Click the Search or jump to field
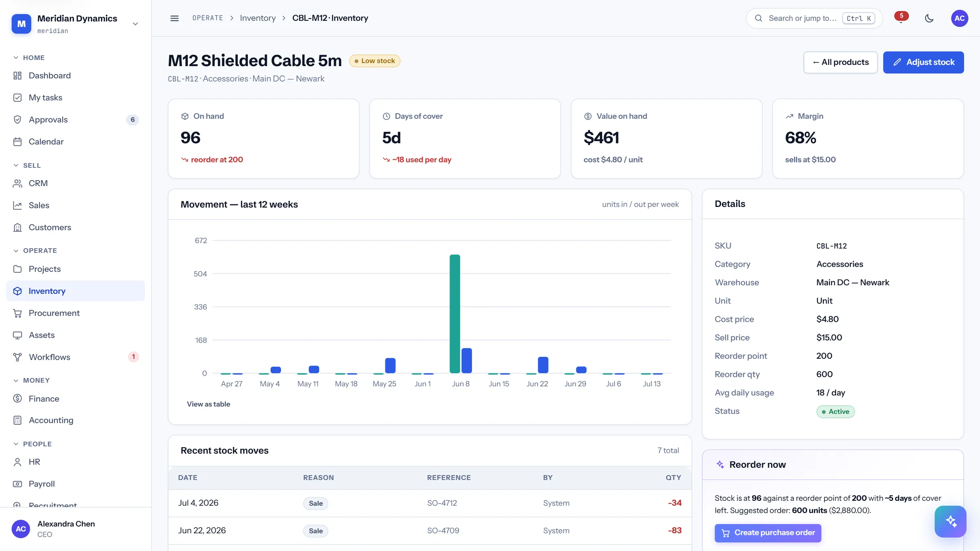The image size is (980, 551). pos(814,18)
